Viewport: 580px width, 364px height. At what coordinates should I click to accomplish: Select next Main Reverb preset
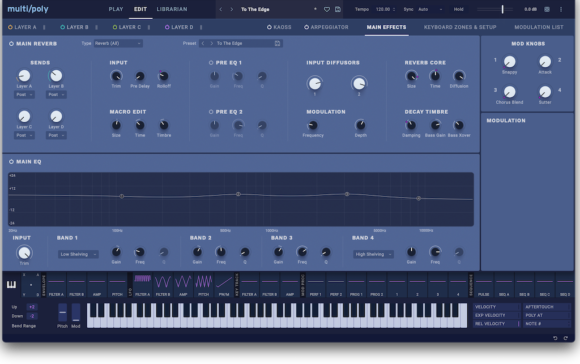pos(211,43)
